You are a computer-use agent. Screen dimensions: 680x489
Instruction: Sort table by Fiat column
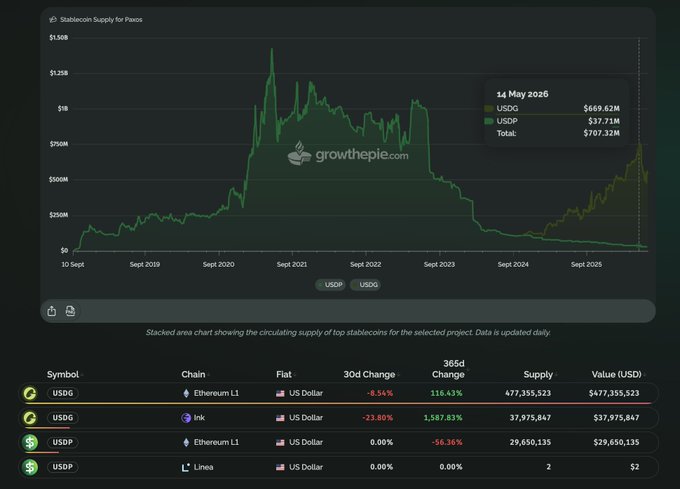[x=286, y=375]
